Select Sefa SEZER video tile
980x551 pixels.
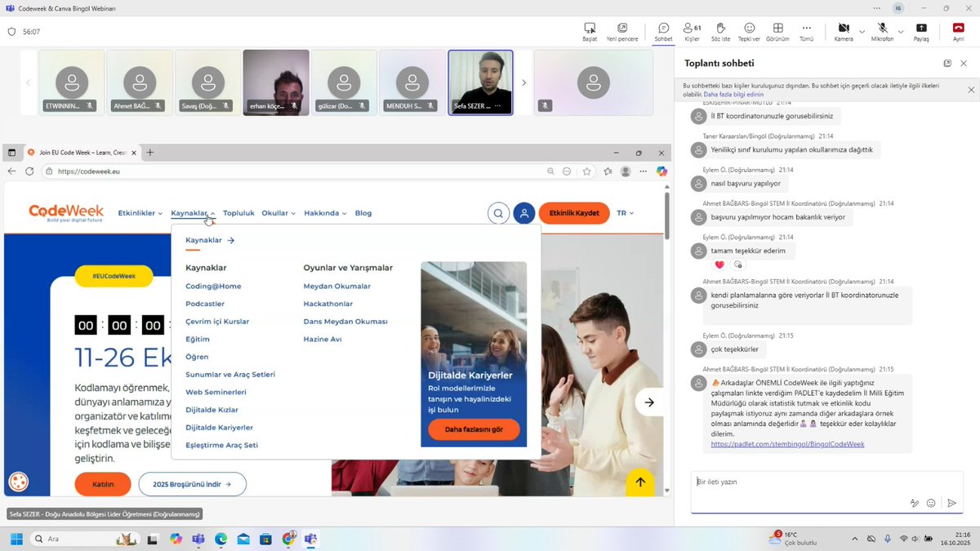coord(480,82)
